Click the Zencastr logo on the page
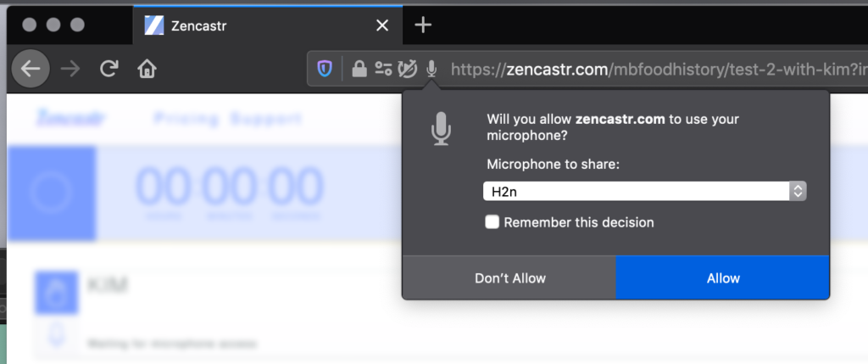 (71, 119)
